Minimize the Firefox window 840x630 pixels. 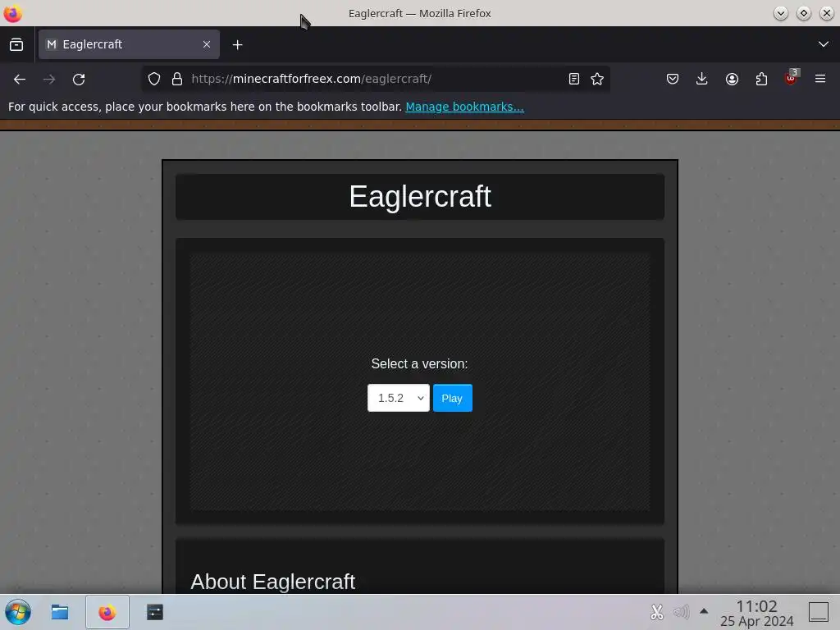[781, 13]
